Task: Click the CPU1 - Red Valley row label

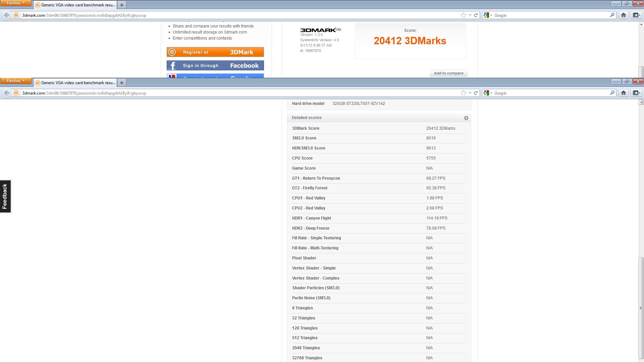Action: coord(309,198)
